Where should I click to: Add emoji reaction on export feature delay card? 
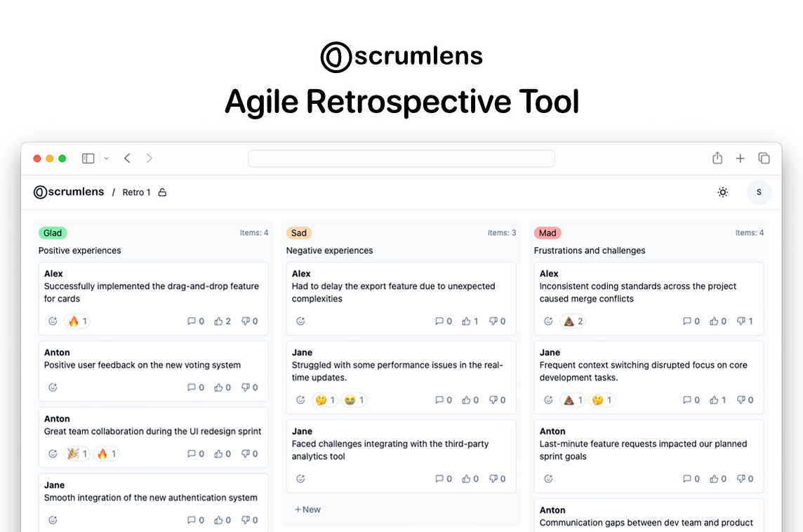point(300,321)
